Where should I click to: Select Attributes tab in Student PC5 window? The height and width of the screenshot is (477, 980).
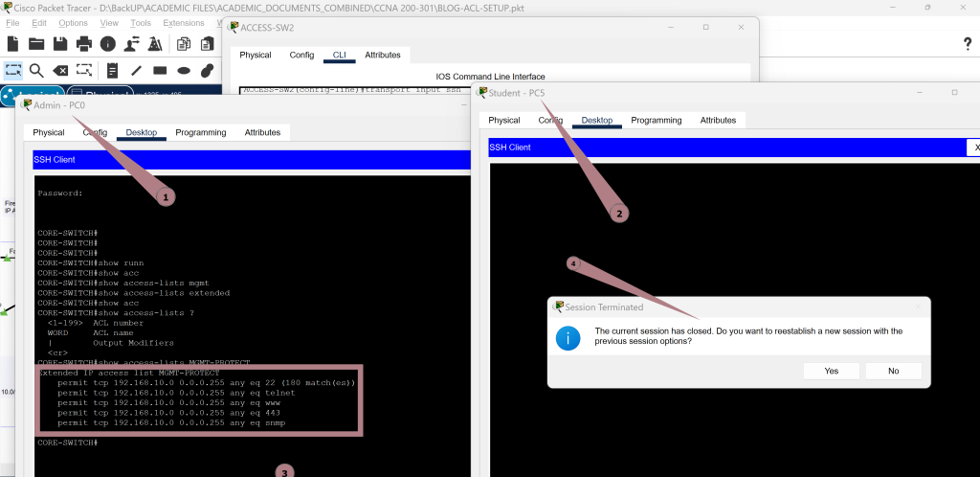718,121
